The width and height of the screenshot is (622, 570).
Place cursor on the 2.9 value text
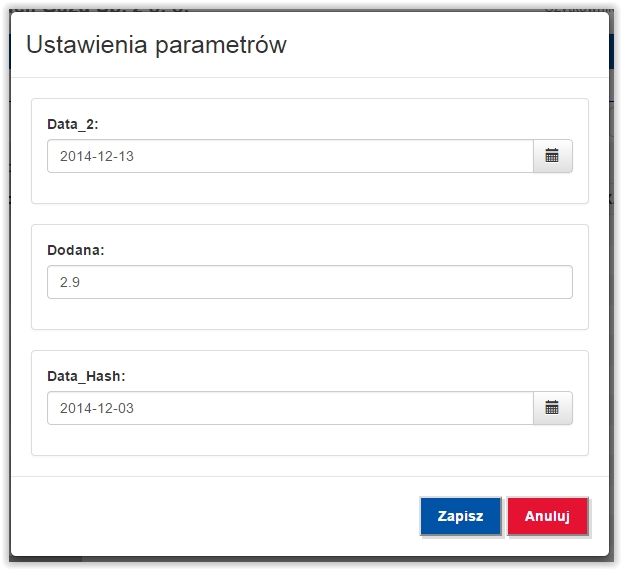(70, 282)
